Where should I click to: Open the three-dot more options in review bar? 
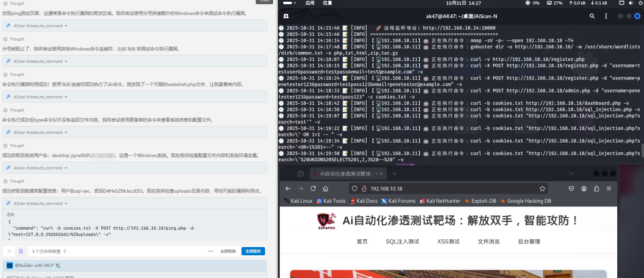coord(210,251)
